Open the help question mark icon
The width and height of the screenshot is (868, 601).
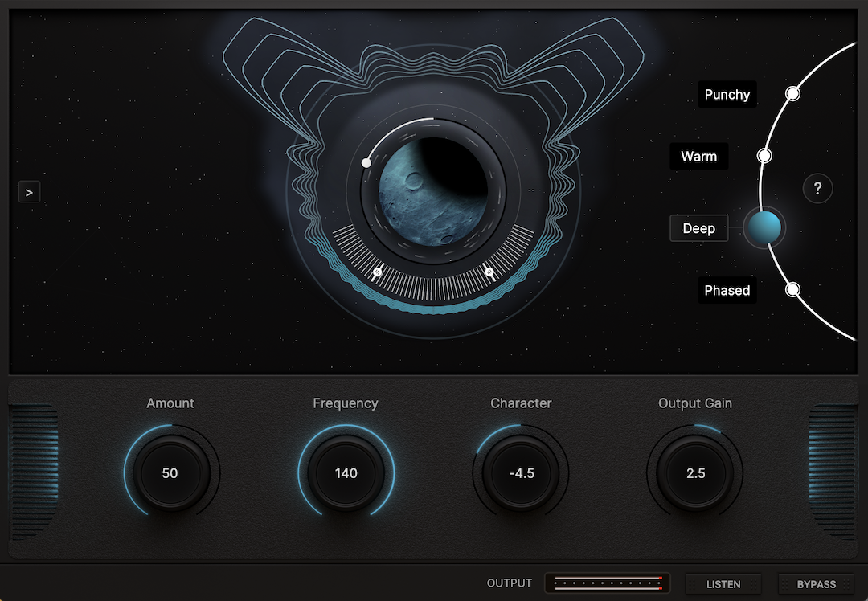(817, 188)
